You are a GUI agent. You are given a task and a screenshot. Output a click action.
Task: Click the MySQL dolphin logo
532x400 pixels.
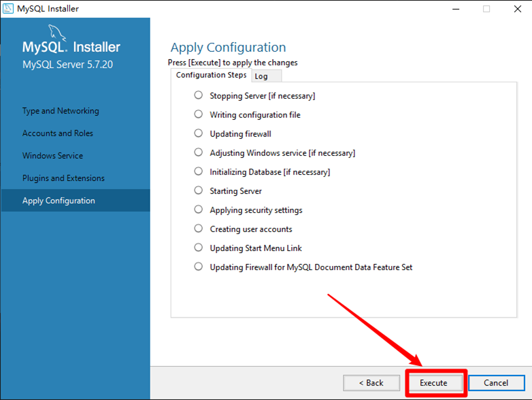(x=57, y=33)
